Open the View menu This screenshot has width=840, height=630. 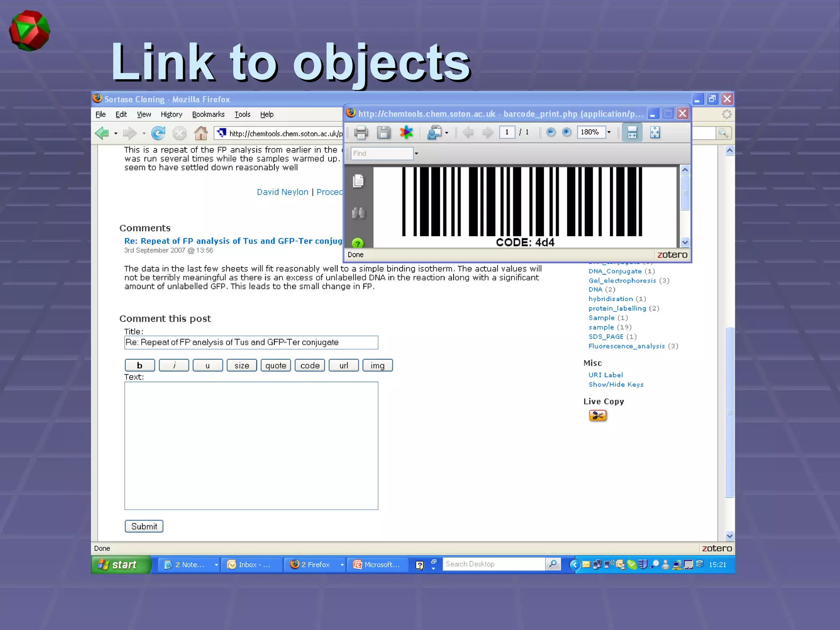[144, 114]
